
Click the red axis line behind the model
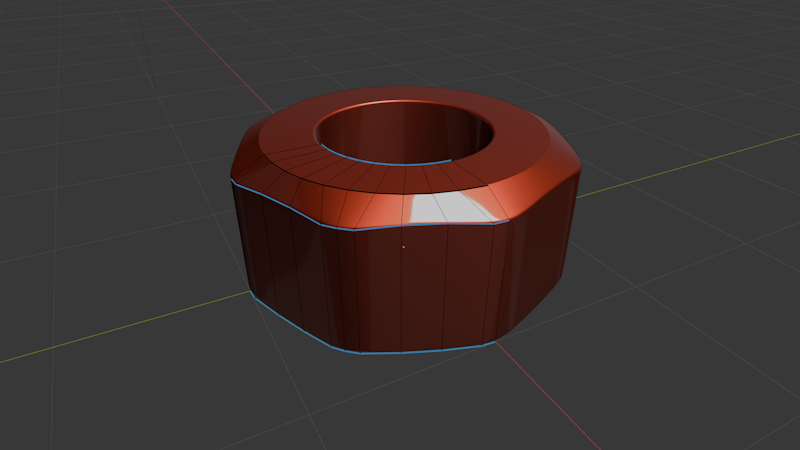click(219, 56)
